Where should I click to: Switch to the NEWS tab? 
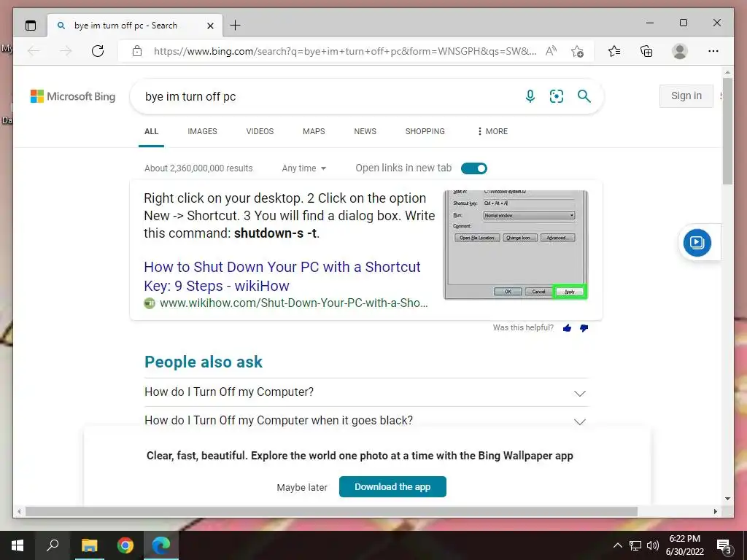(365, 131)
